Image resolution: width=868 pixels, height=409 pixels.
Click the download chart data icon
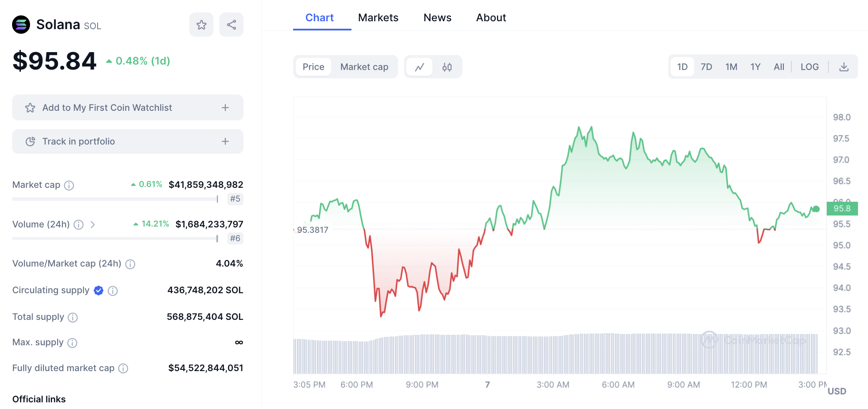pyautogui.click(x=844, y=67)
